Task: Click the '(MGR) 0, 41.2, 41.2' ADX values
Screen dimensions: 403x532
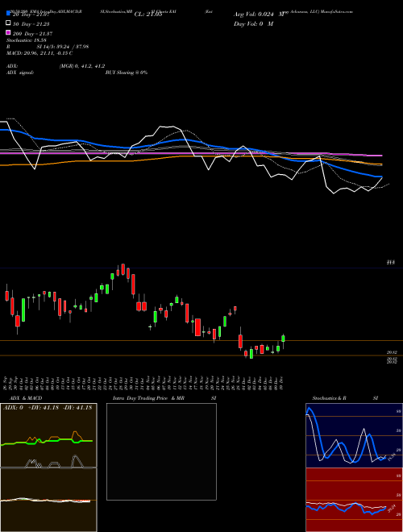Action: (82, 66)
